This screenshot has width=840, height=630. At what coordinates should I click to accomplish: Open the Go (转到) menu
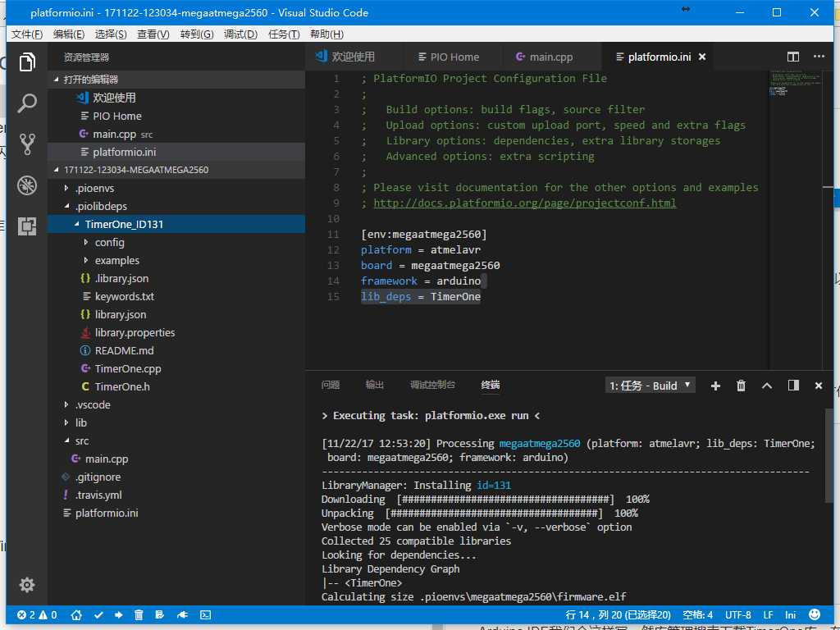(197, 34)
